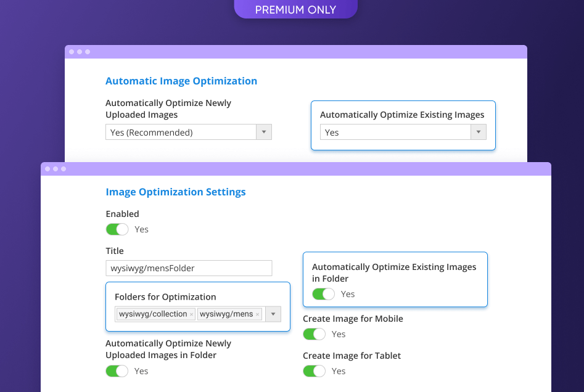Toggle Automatically Optimize Existing Images in Folder

click(x=323, y=294)
